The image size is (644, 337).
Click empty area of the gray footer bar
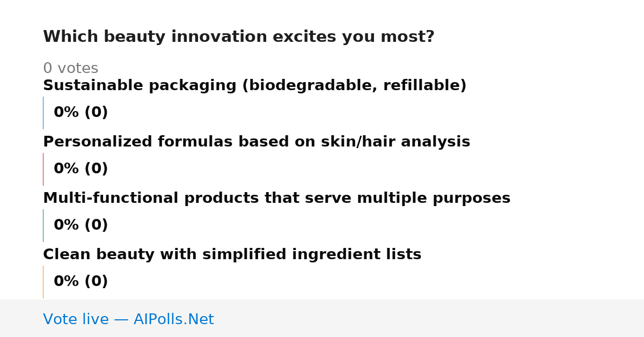pos(429,318)
